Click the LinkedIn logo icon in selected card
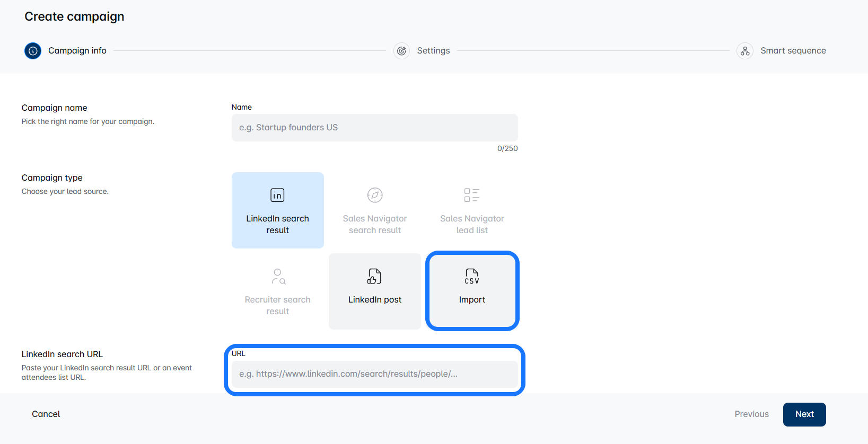This screenshot has width=868, height=444. click(x=277, y=195)
